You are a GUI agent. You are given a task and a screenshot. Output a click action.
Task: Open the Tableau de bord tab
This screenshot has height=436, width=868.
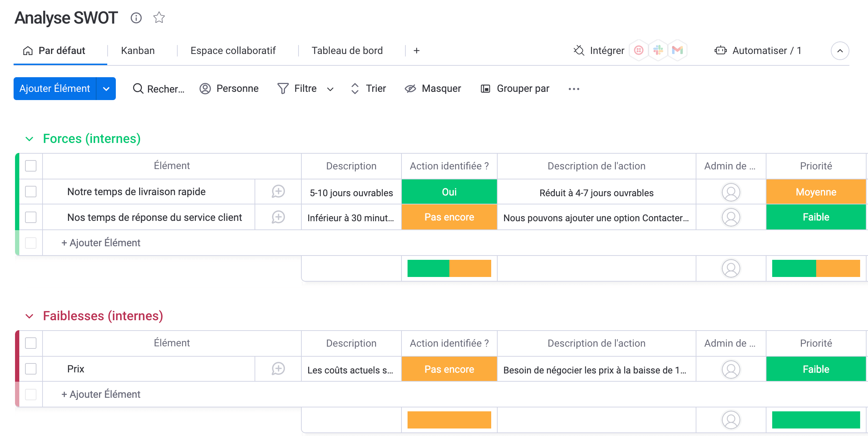click(347, 51)
